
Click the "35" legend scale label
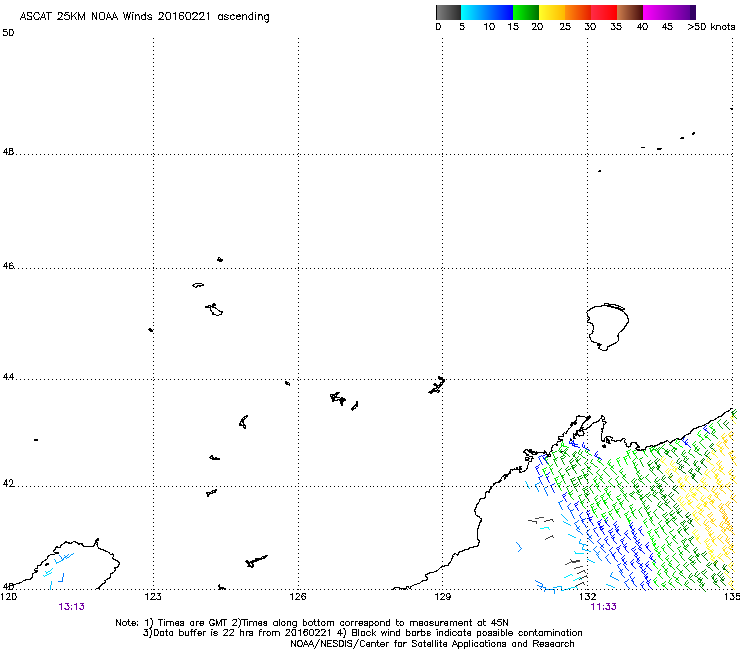pos(616,27)
